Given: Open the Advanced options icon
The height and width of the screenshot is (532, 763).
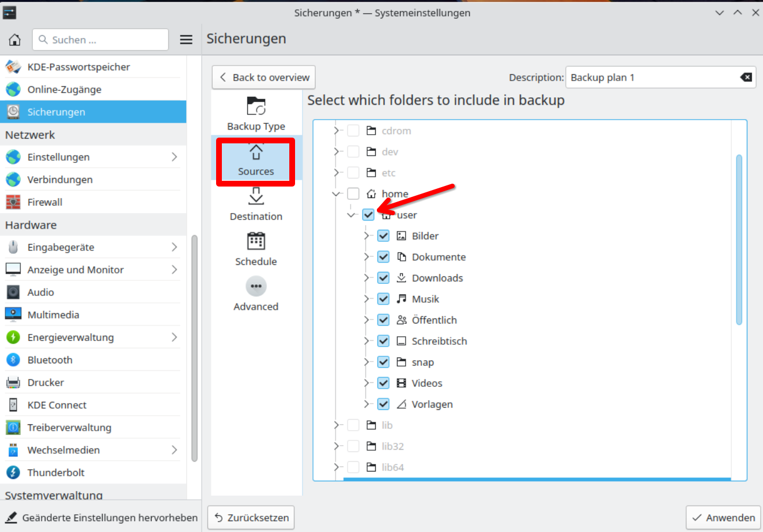Looking at the screenshot, I should click(256, 287).
